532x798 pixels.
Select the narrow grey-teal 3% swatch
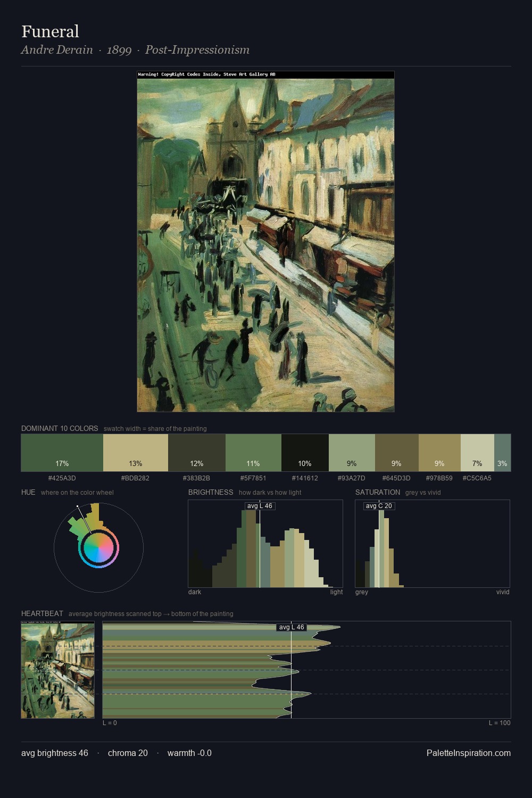(x=502, y=453)
